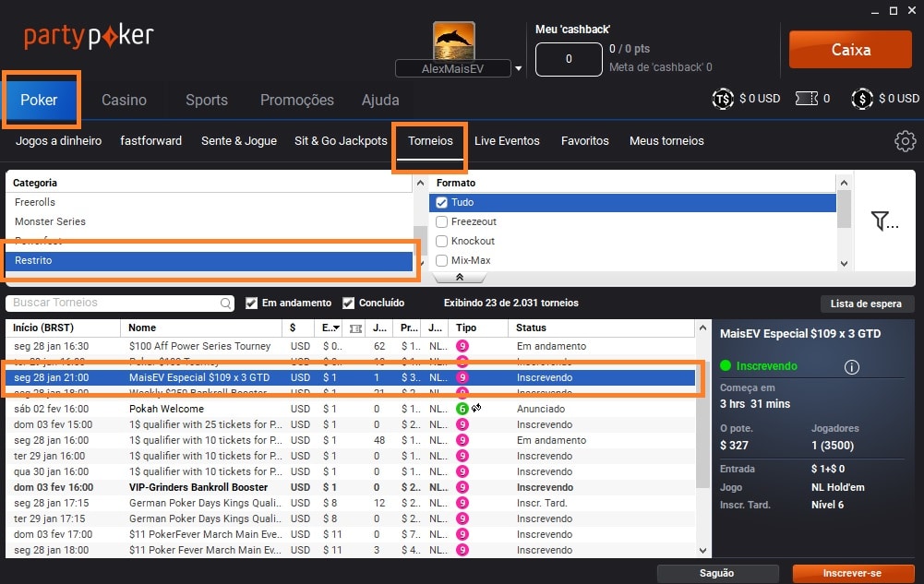Click the Inscrever-se button
This screenshot has height=584, width=924.
coord(852,574)
